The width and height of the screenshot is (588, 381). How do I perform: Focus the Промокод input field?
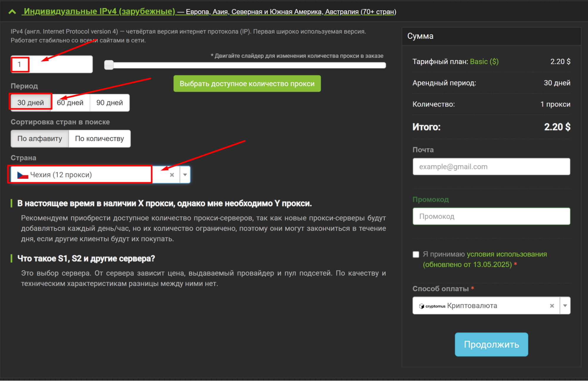coord(491,217)
